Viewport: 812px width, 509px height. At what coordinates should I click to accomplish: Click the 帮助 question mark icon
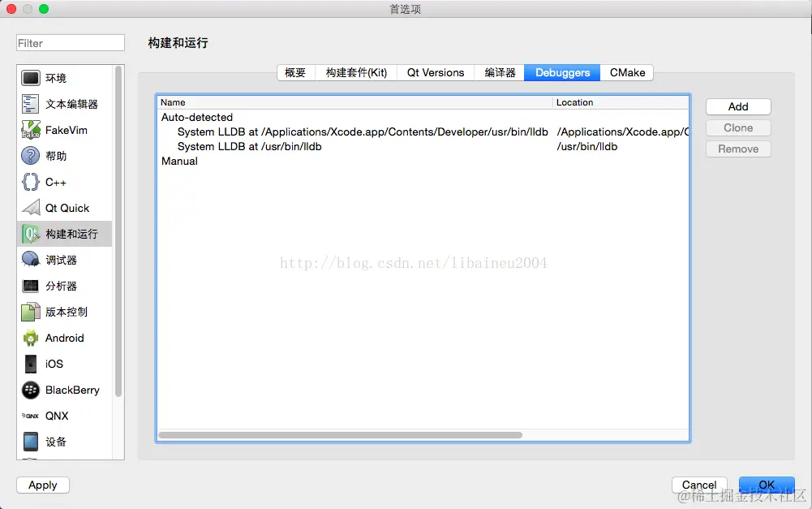(x=31, y=156)
